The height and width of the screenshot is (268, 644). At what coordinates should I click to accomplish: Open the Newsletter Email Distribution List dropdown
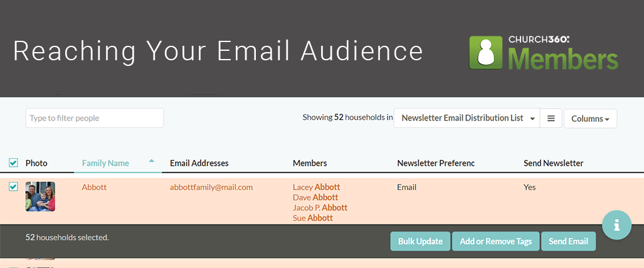(467, 119)
